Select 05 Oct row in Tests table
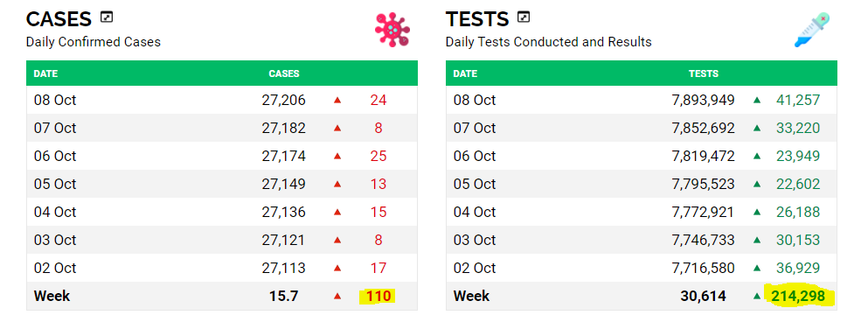This screenshot has width=868, height=315. (x=641, y=184)
